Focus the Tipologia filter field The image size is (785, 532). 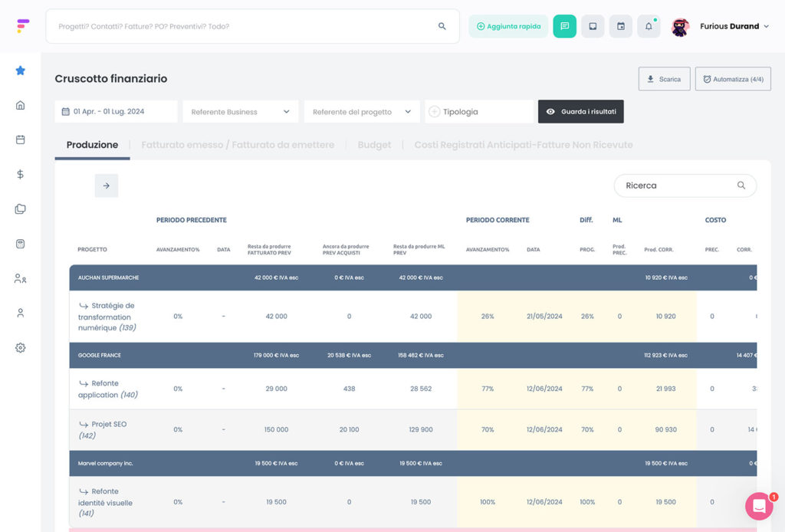pyautogui.click(x=479, y=112)
